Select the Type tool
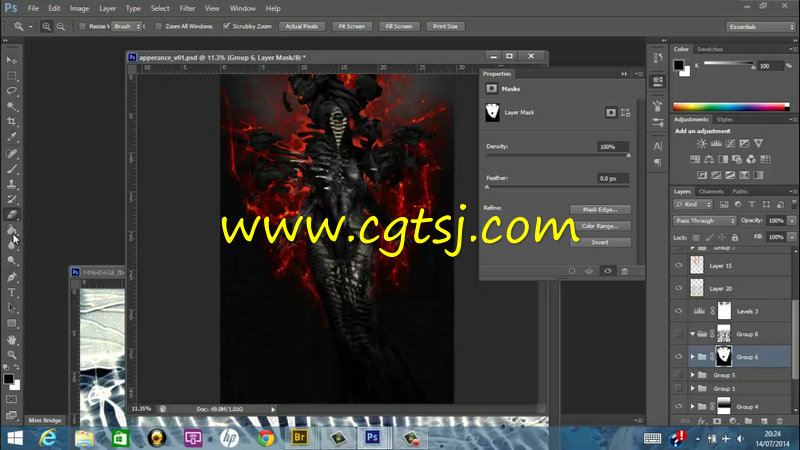Screen dimensions: 800x450 point(11,292)
